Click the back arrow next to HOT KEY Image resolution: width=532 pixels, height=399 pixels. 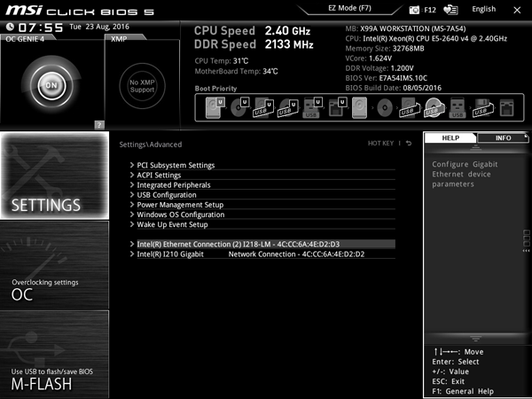409,143
